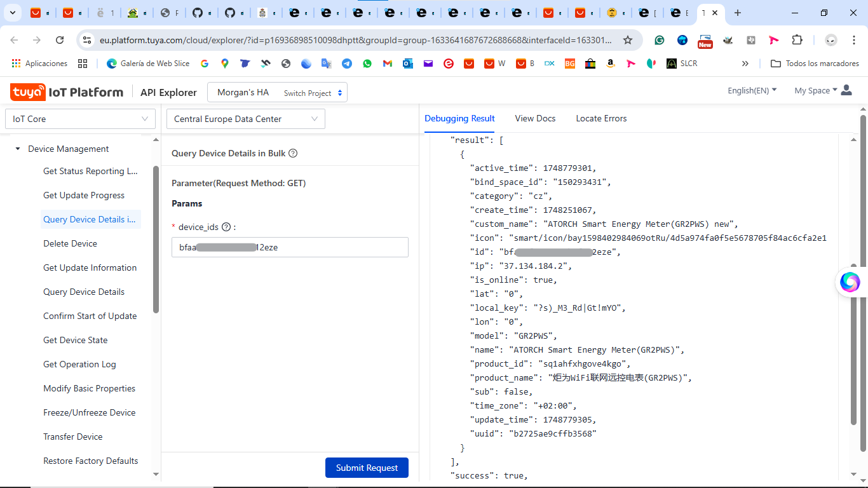Select Query Device Details in Bulk item
Image resolution: width=868 pixels, height=488 pixels.
[90, 219]
